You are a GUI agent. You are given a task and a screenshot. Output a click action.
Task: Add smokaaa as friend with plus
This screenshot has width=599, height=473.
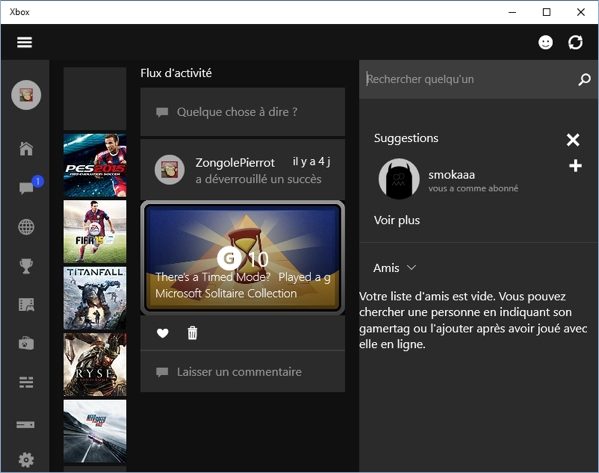pyautogui.click(x=575, y=166)
